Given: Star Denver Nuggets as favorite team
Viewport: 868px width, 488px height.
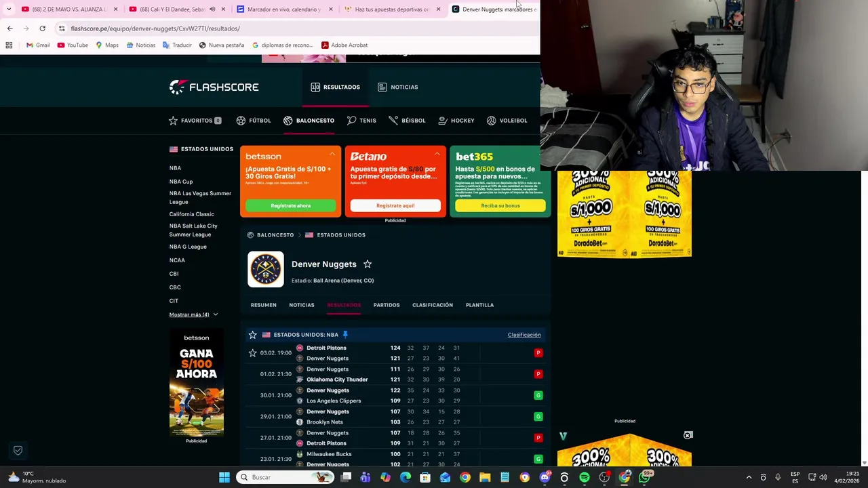Looking at the screenshot, I should click(367, 264).
